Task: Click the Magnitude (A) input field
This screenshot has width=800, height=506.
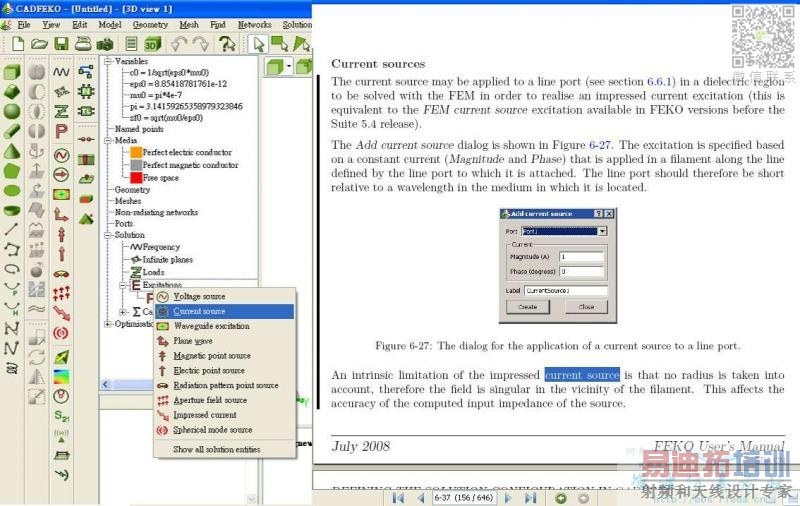Action: click(x=581, y=257)
